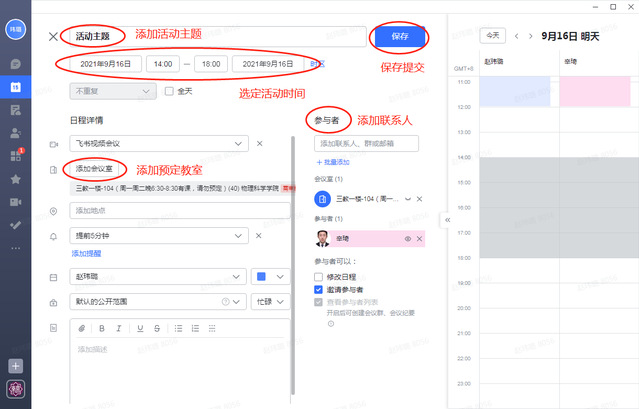Open the Calendar icon in the sidebar
Viewport: 639px width, 409px height.
pyautogui.click(x=15, y=87)
